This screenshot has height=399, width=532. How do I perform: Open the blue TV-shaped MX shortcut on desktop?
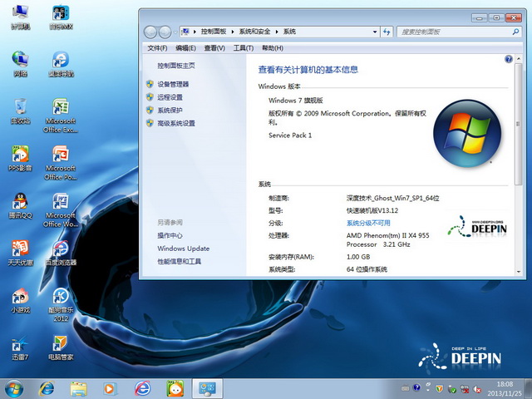tap(61, 17)
